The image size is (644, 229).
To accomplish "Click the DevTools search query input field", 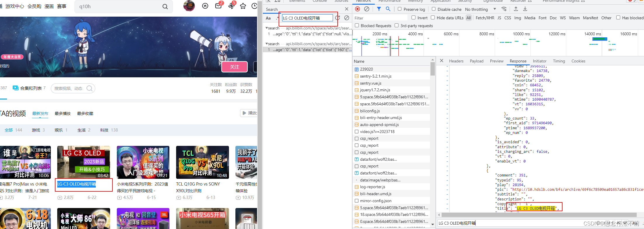I will pos(307,18).
